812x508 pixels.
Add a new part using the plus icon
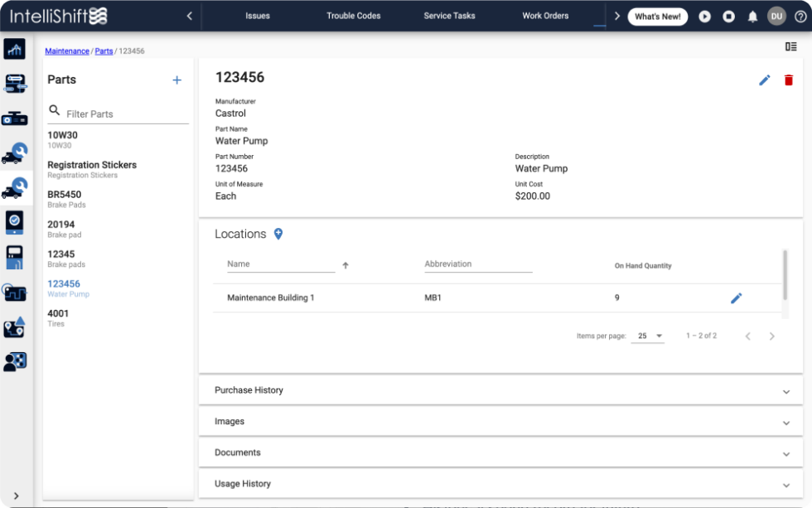176,80
